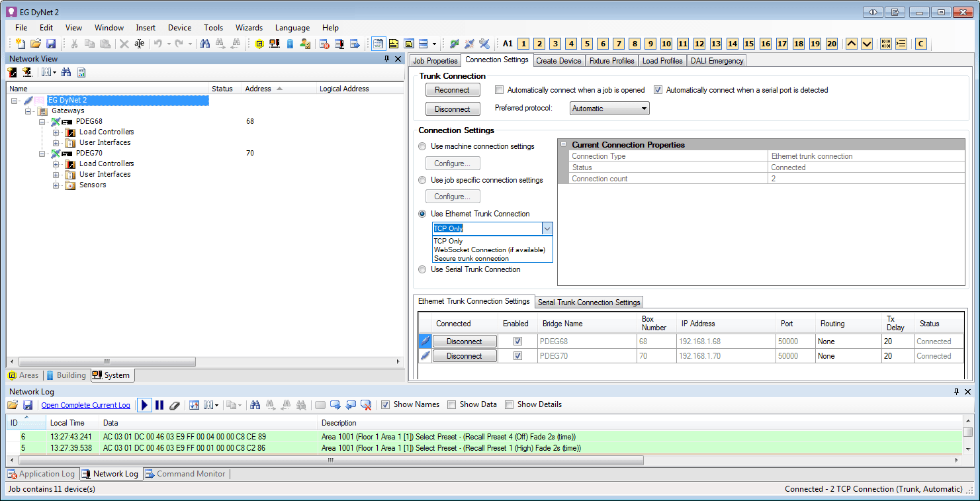Open the Preferred protocol dropdown

tap(609, 109)
